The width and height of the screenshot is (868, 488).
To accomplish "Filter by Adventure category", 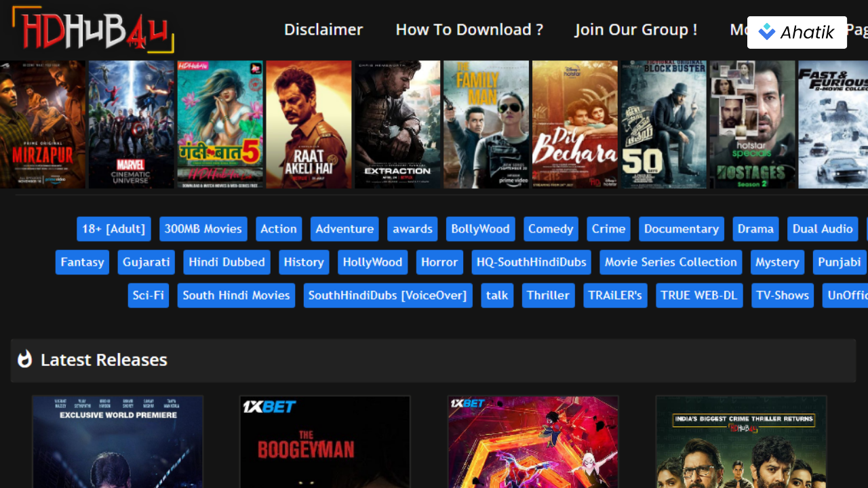I will (x=344, y=229).
